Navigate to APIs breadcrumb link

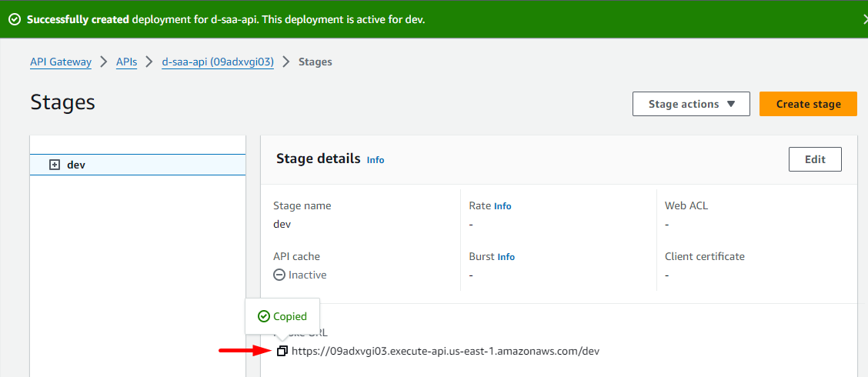pos(126,62)
